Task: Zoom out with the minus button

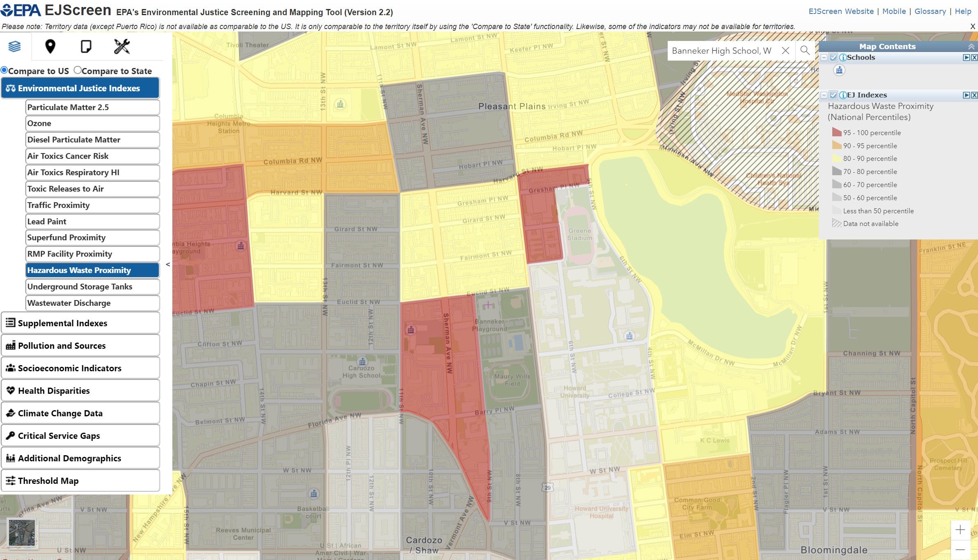Action: tap(960, 549)
